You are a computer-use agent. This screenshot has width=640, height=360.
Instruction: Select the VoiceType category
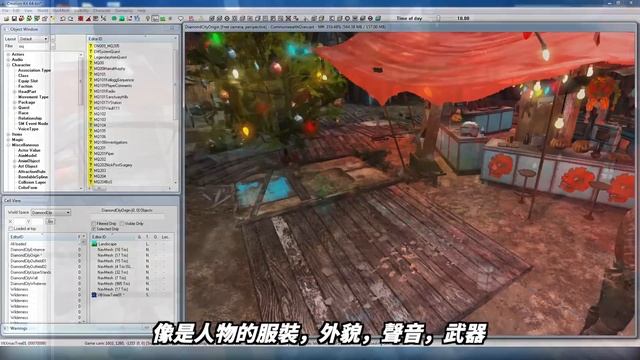(x=28, y=129)
